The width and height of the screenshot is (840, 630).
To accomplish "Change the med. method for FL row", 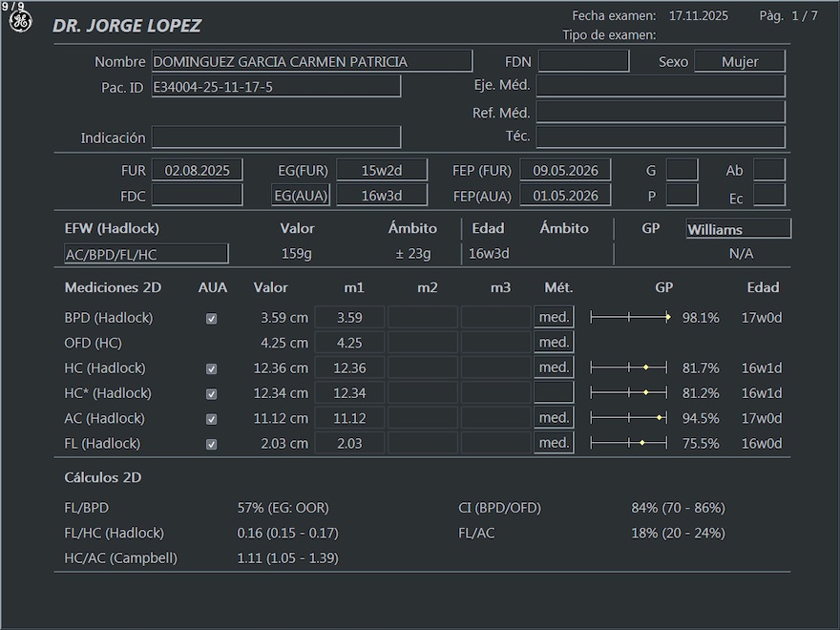I will (x=554, y=443).
